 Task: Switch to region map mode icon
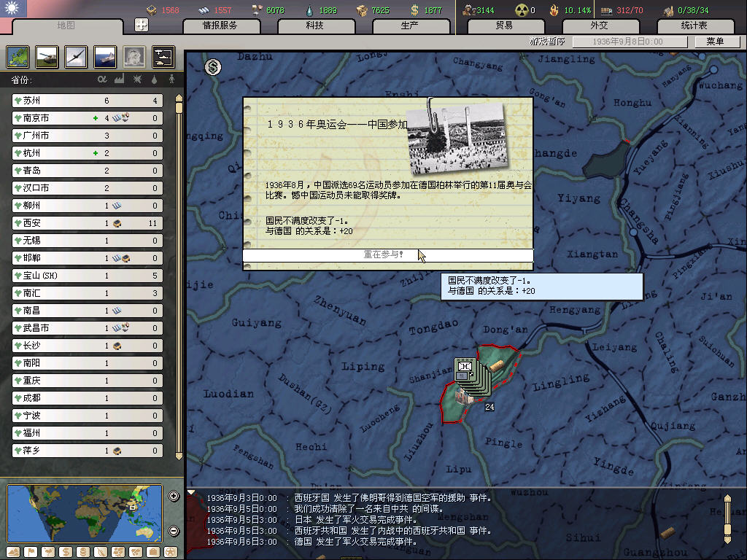pyautogui.click(x=118, y=552)
